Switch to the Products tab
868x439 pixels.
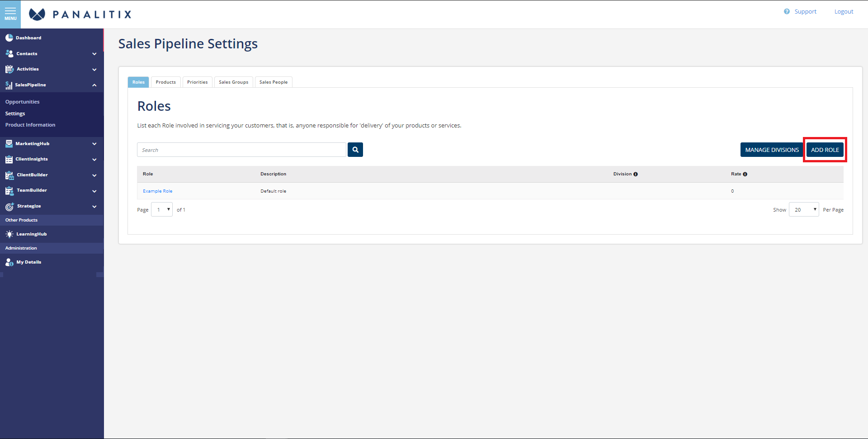166,82
